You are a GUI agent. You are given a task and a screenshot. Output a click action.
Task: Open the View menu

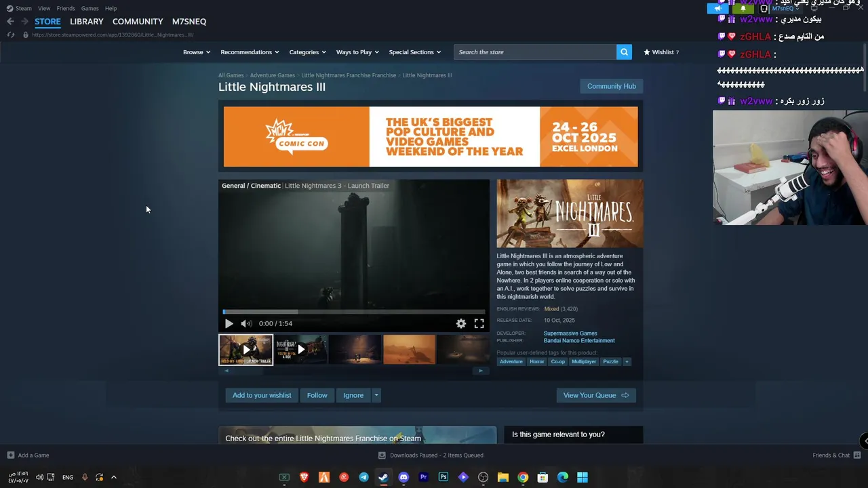[x=44, y=8]
